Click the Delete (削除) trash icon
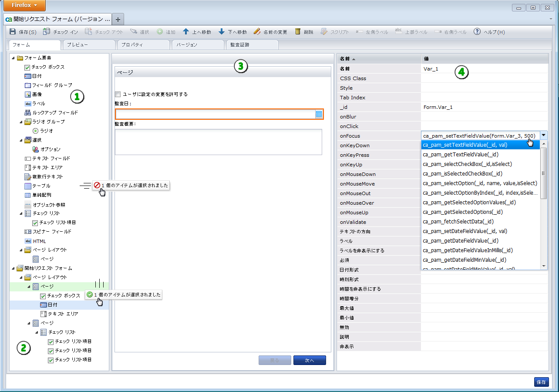The image size is (559, 392). coord(298,32)
